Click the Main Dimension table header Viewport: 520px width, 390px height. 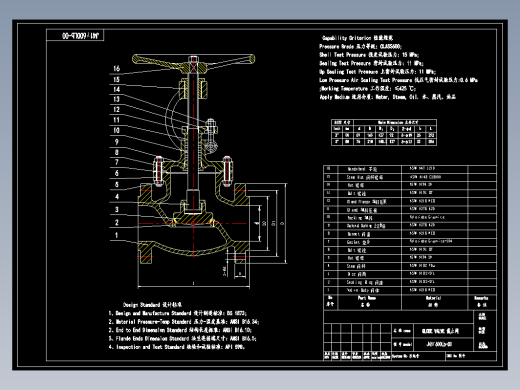coord(395,122)
